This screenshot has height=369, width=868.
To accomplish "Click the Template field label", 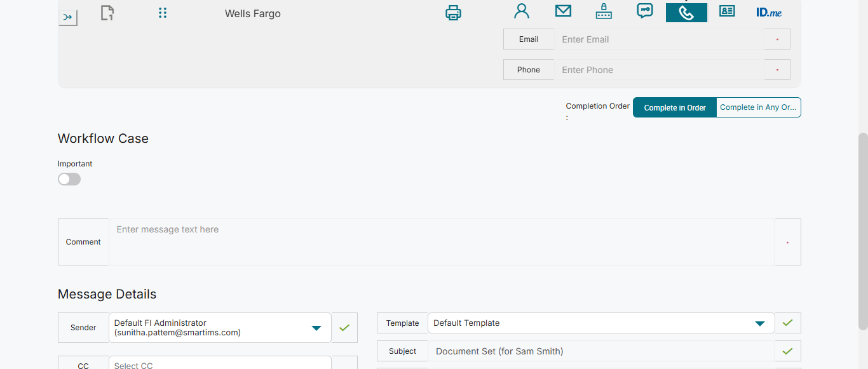I will click(402, 323).
